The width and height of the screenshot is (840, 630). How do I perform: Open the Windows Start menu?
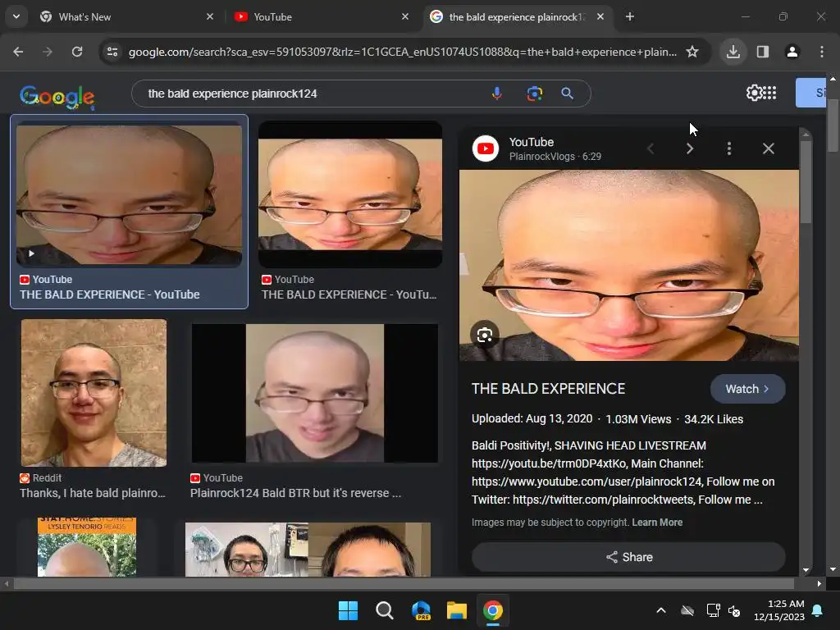(x=348, y=610)
